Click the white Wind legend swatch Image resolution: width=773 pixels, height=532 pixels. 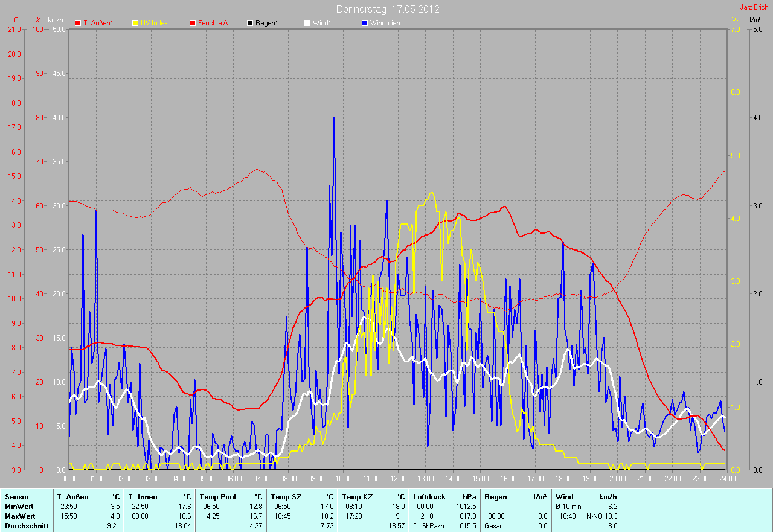click(307, 23)
